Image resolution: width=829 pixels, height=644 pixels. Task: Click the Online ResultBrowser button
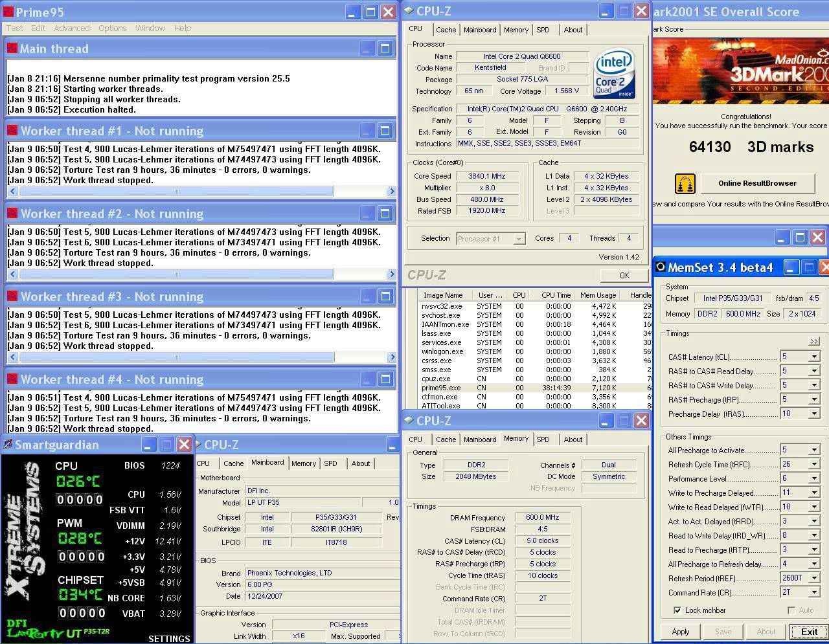(757, 183)
